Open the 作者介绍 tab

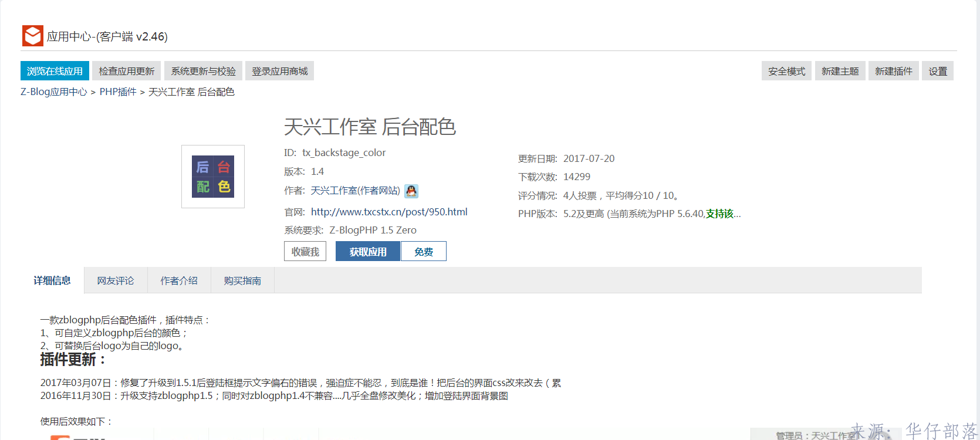(179, 280)
